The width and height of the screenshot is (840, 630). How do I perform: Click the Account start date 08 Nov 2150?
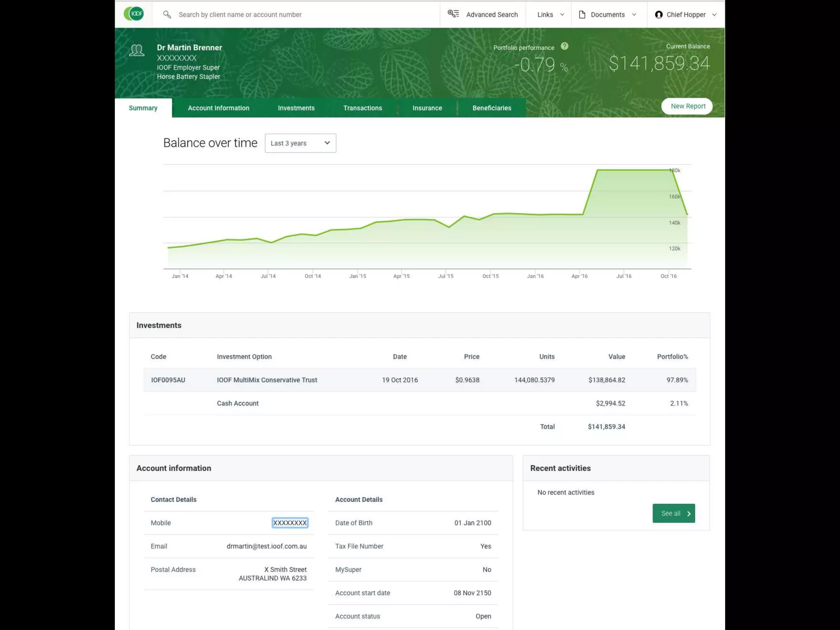[472, 593]
